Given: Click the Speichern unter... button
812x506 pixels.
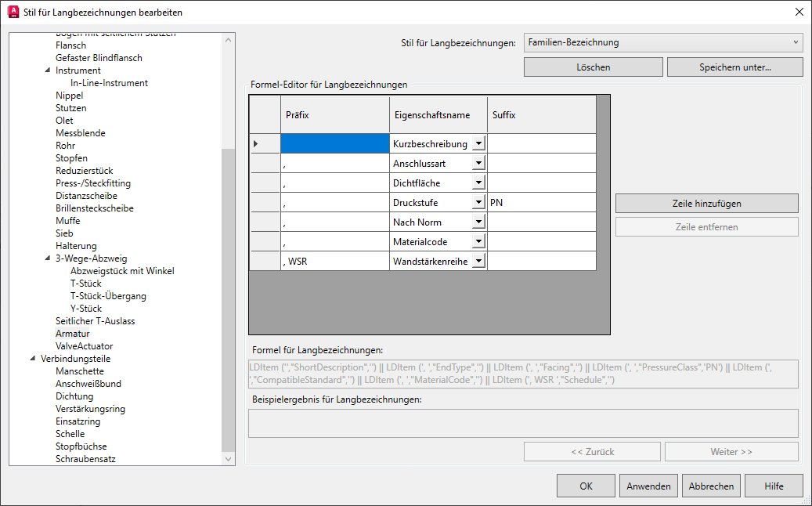Looking at the screenshot, I should click(x=734, y=67).
